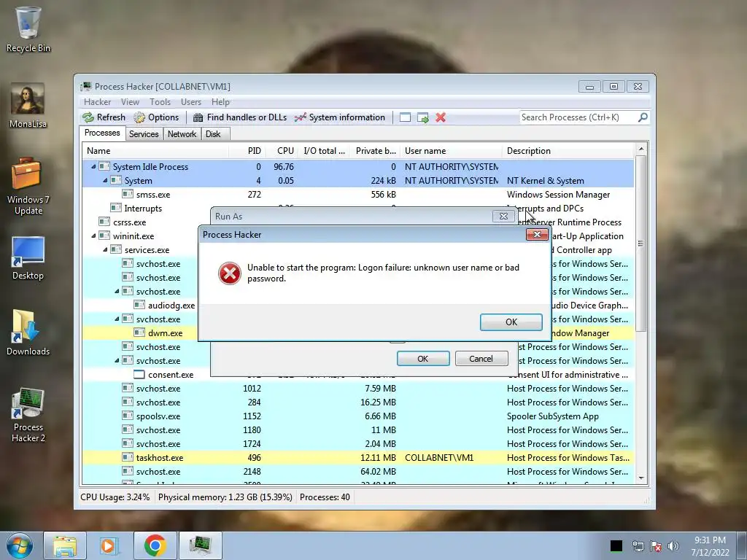Open Windows Media Player from the taskbar
Viewport: 747px width, 560px height.
[109, 545]
